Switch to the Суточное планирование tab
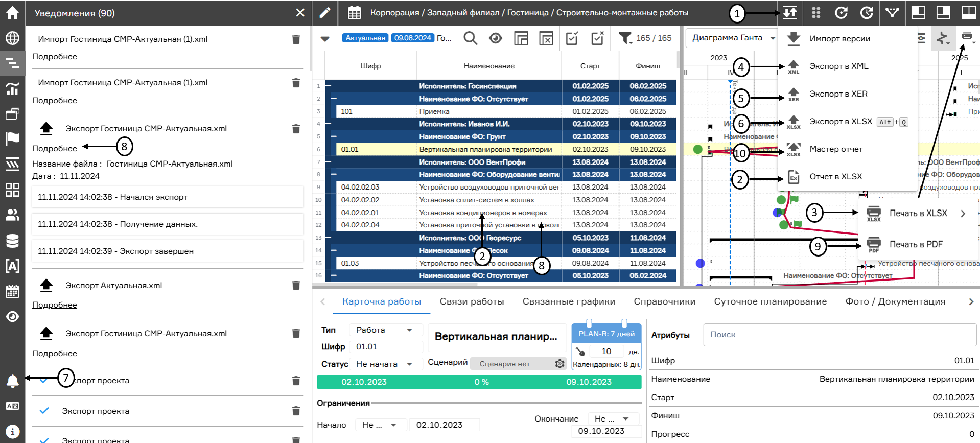980x443 pixels. tap(770, 302)
